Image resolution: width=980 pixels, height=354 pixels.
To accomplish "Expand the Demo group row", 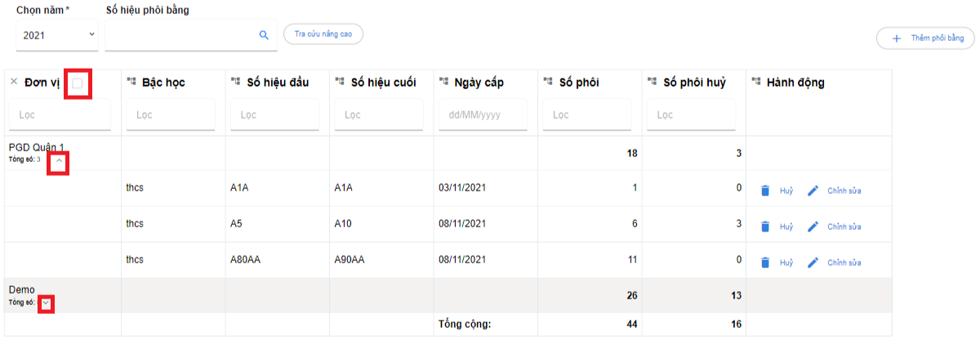I will pos(47,302).
